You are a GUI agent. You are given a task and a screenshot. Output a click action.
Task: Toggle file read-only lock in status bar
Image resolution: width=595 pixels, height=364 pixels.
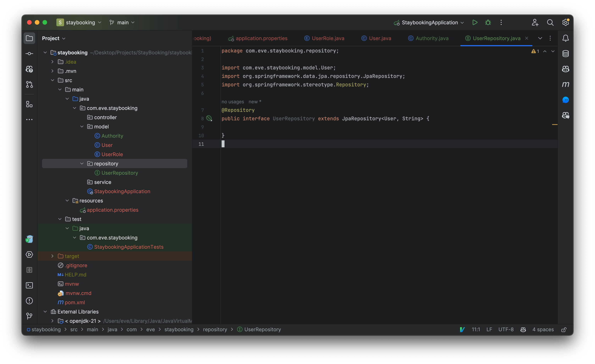(564, 330)
